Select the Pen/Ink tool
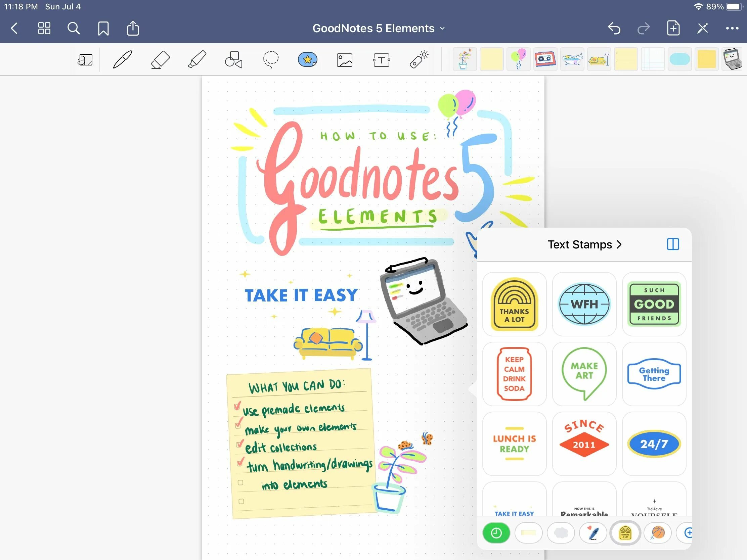Viewport: 747px width, 560px height. click(x=122, y=59)
